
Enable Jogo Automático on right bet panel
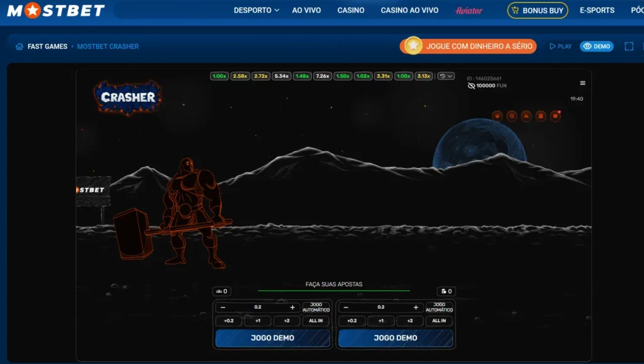pyautogui.click(x=439, y=307)
